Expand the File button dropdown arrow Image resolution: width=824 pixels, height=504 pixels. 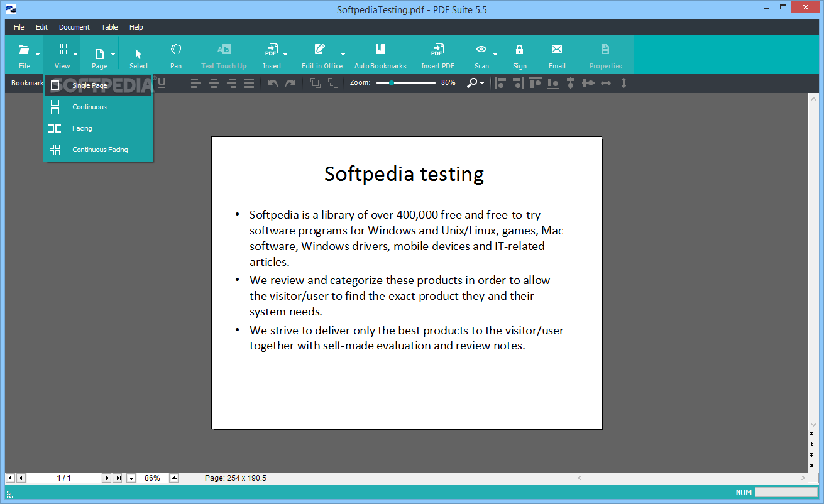coord(38,54)
